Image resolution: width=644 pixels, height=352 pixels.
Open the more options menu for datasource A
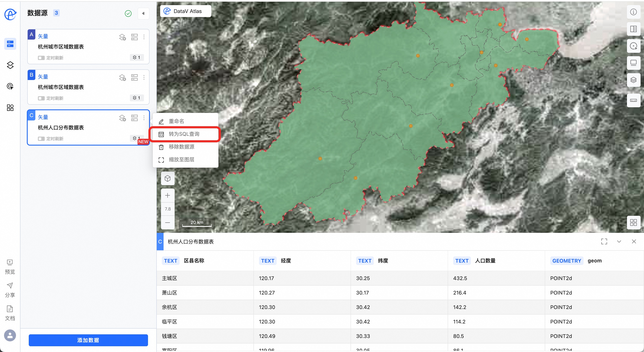tap(144, 37)
